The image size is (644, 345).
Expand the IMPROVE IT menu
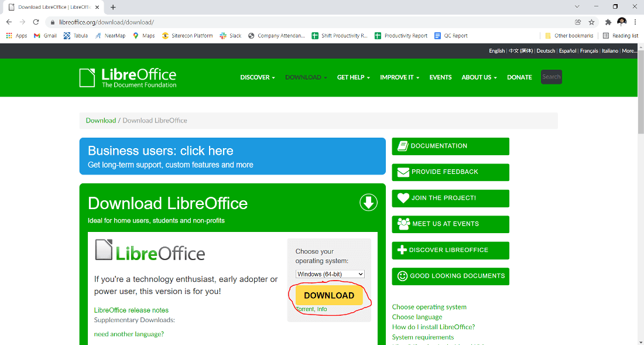tap(400, 77)
